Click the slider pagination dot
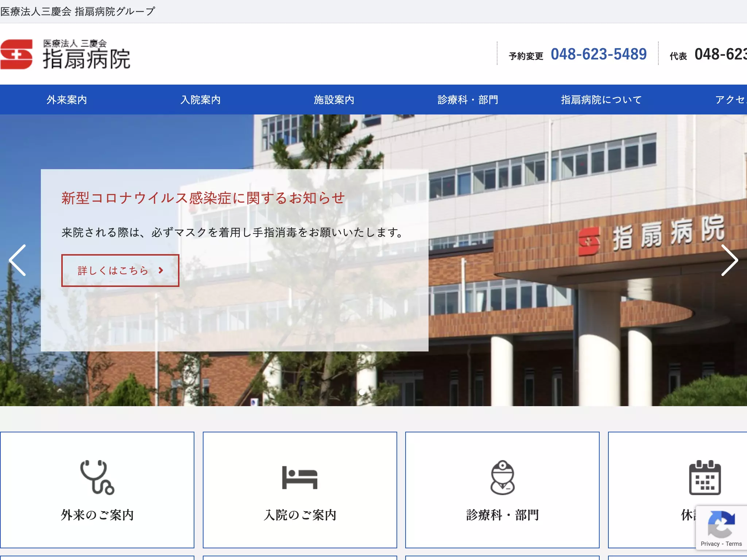 click(x=362, y=392)
